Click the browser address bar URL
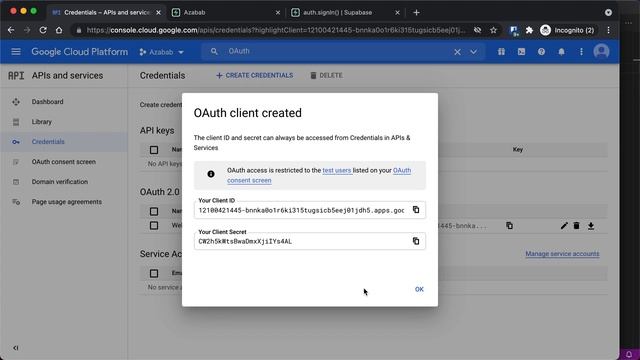Image resolution: width=640 pixels, height=360 pixels. pyautogui.click(x=276, y=30)
